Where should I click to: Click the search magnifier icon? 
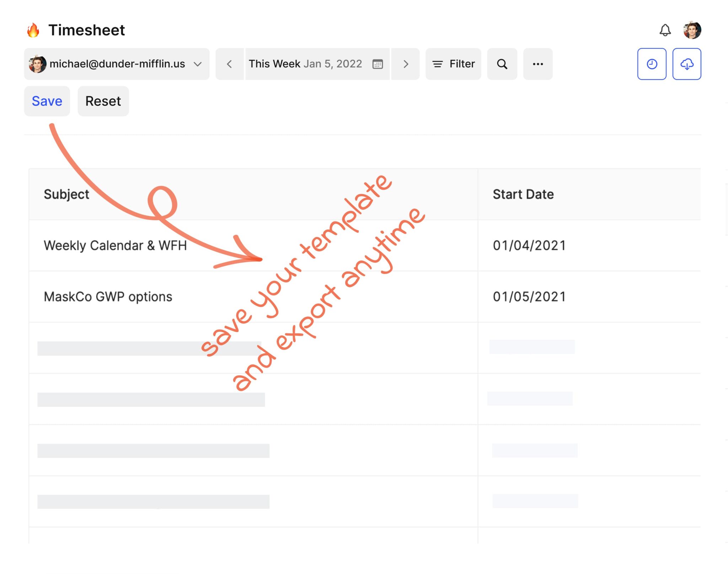click(502, 64)
